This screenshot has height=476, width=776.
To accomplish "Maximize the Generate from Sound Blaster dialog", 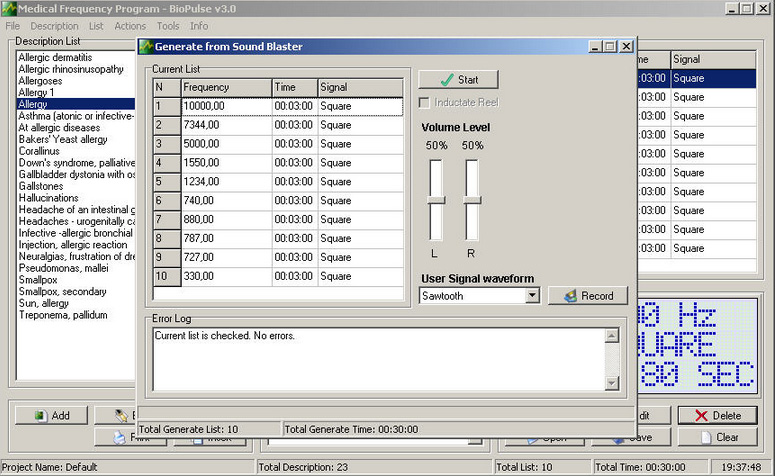I will 610,46.
